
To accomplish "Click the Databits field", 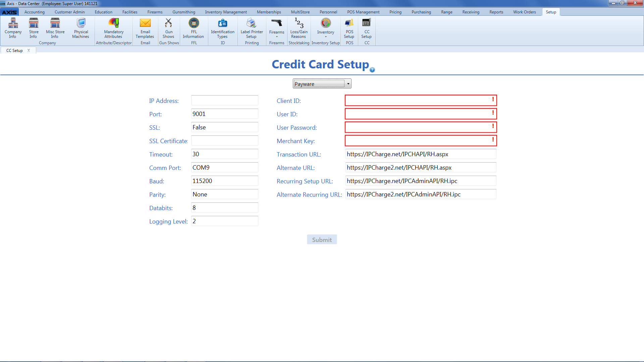I will point(225,207).
